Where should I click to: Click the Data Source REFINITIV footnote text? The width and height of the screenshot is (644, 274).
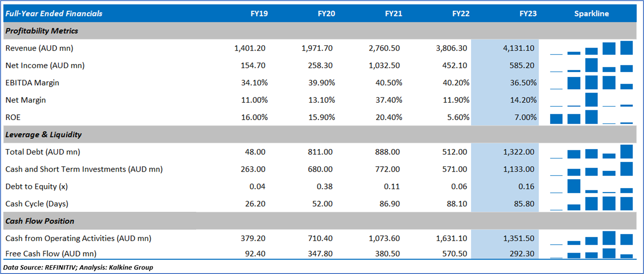[x=78, y=267]
